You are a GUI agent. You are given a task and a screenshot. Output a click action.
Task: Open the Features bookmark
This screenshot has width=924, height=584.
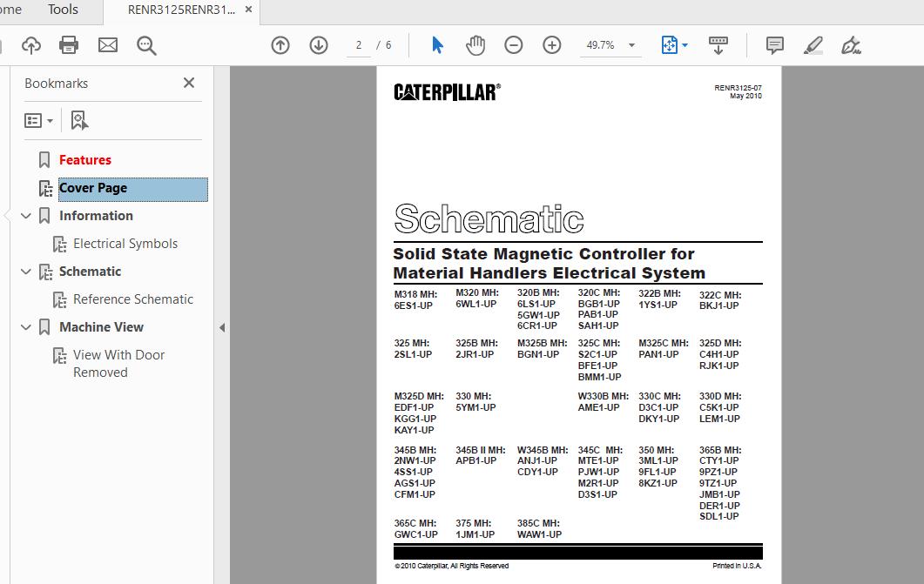click(x=84, y=160)
